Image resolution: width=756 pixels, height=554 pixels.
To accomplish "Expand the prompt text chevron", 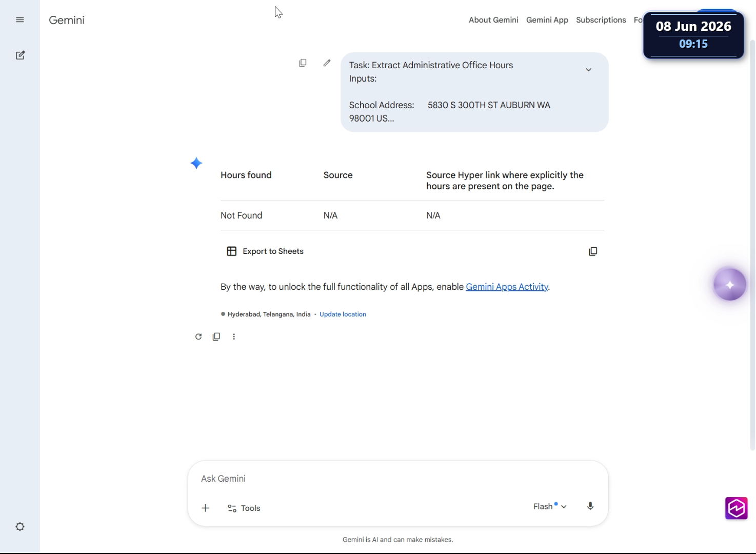I will tap(589, 70).
